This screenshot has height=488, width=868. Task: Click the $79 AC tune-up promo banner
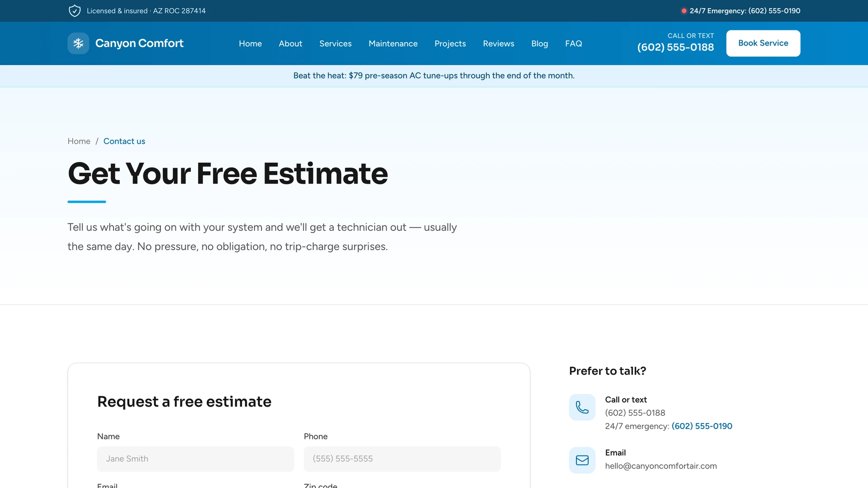pyautogui.click(x=434, y=76)
